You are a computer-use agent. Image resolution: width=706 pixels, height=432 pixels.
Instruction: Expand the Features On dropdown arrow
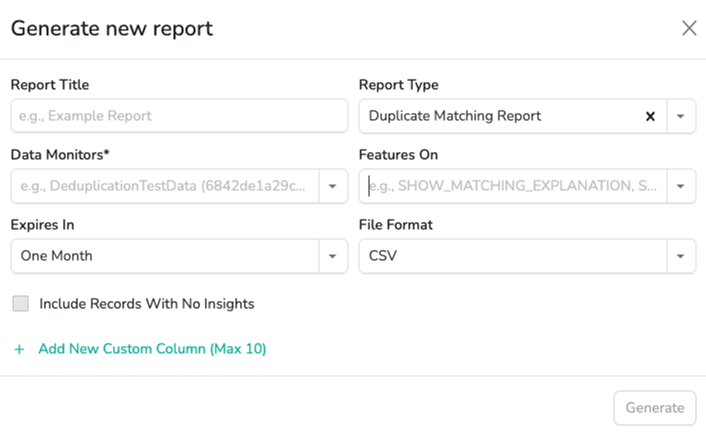click(x=681, y=186)
